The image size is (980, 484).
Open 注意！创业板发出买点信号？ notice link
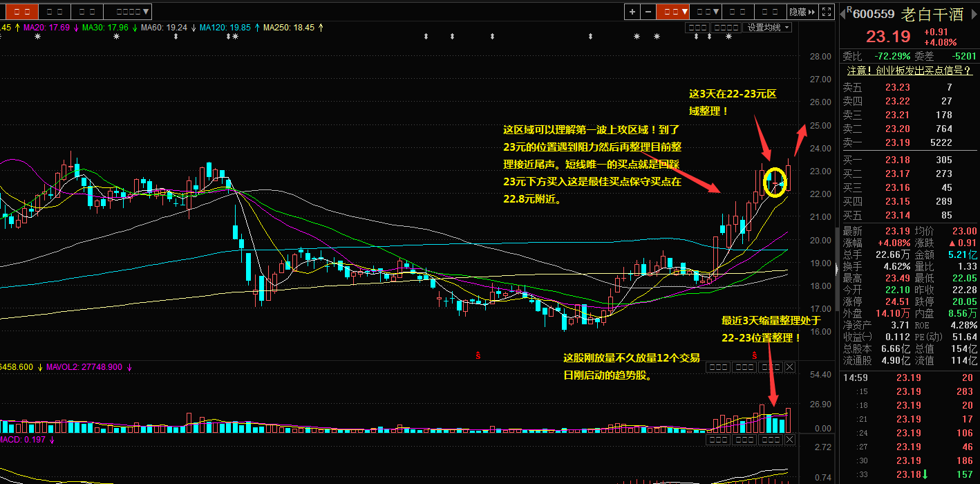[x=909, y=70]
